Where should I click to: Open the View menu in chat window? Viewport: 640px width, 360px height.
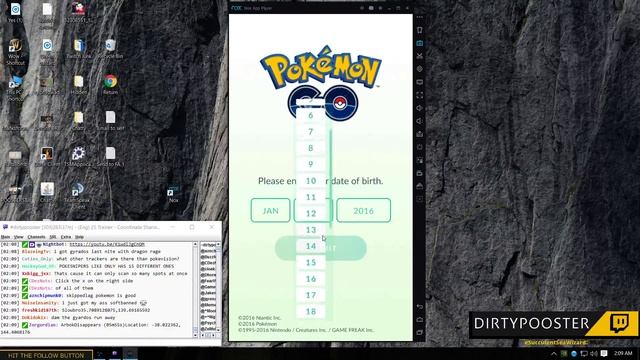pyautogui.click(x=19, y=237)
